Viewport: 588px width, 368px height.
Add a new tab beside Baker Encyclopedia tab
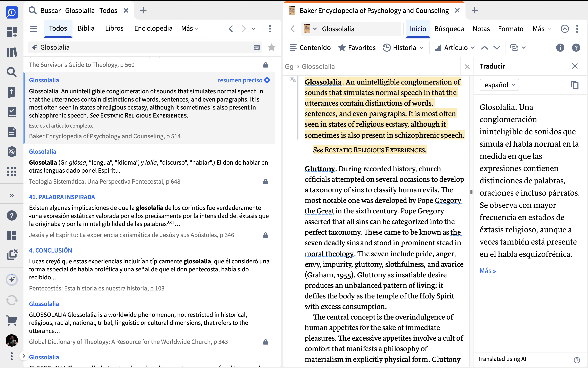point(475,11)
